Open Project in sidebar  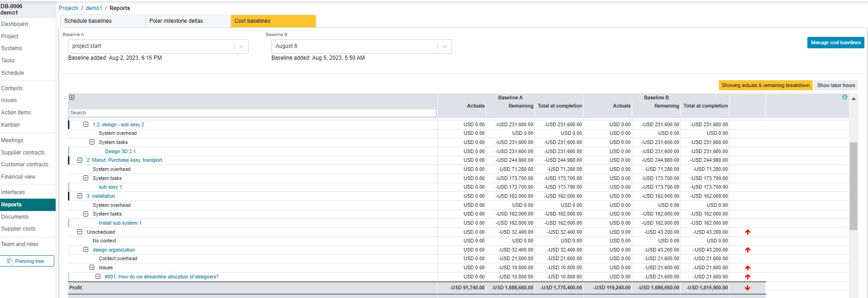coord(10,36)
